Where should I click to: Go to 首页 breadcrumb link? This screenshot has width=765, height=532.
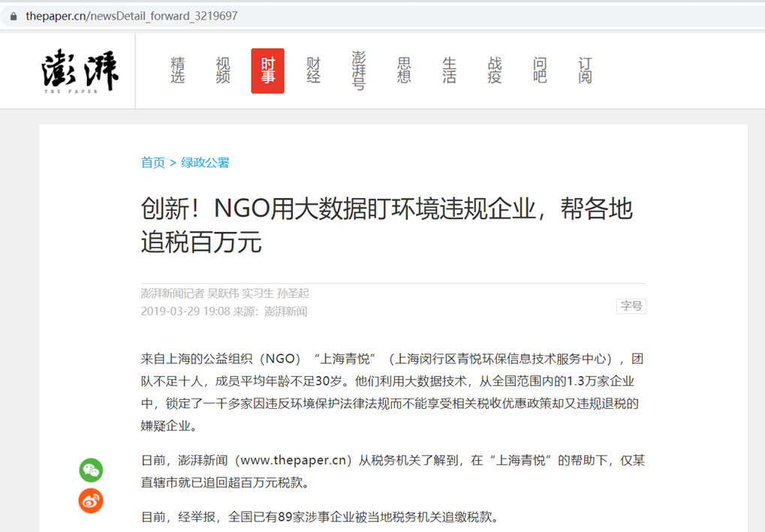[x=152, y=163]
